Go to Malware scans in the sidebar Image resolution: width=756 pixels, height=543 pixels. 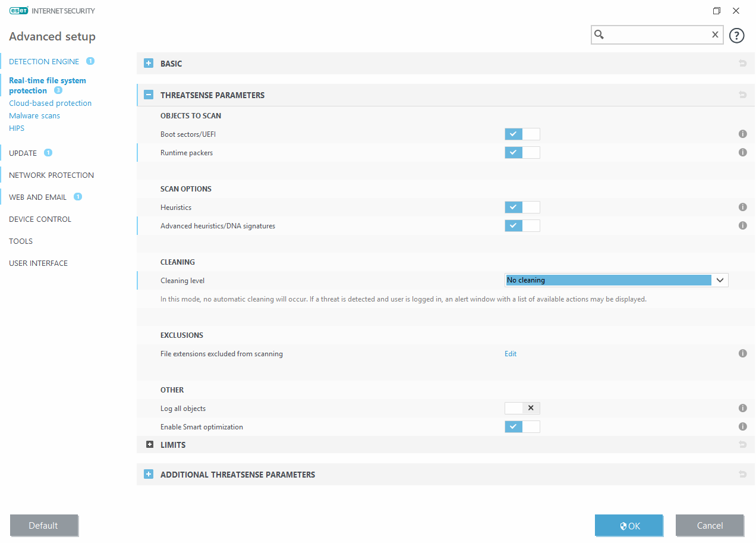pos(34,116)
